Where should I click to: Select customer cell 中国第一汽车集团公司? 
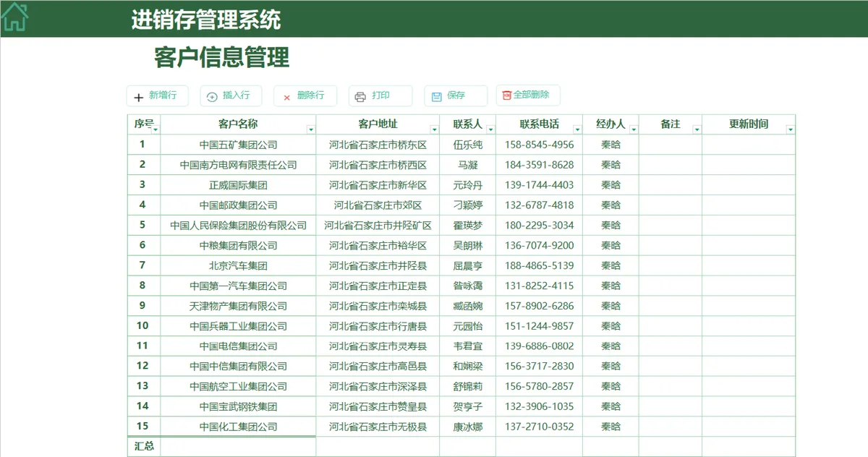click(238, 286)
